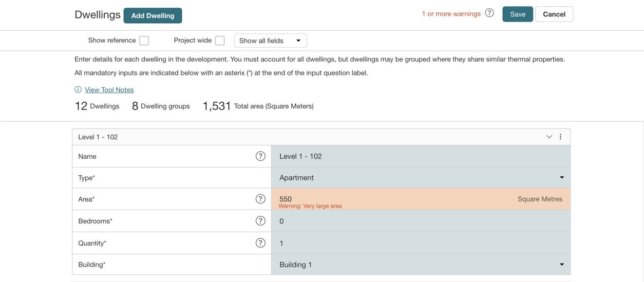Click the info icon next to View Tool Notes
The image size is (644, 282).
click(x=78, y=90)
